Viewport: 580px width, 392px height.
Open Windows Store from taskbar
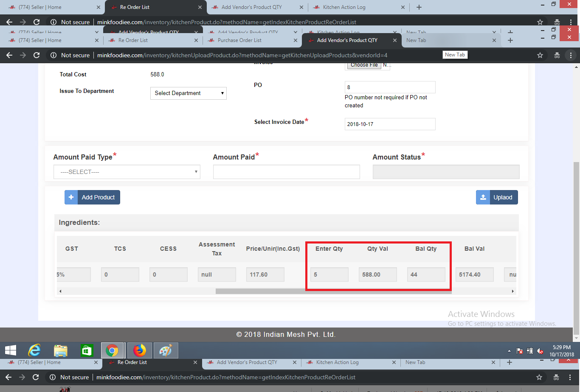click(86, 350)
